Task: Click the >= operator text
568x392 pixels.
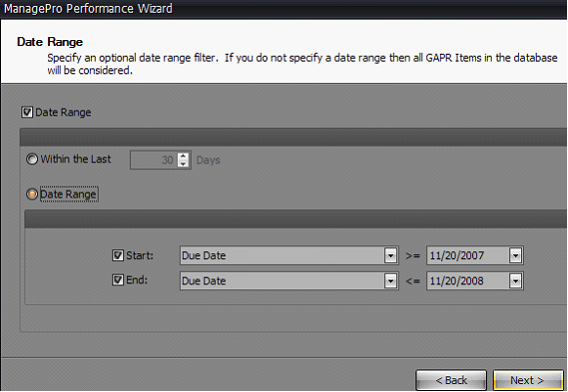Action: click(413, 256)
